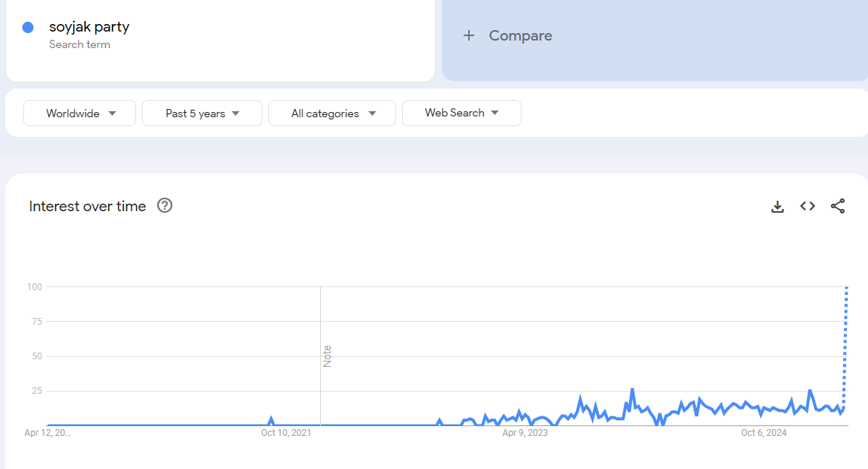Change the Web Search type dropdown

(x=461, y=113)
